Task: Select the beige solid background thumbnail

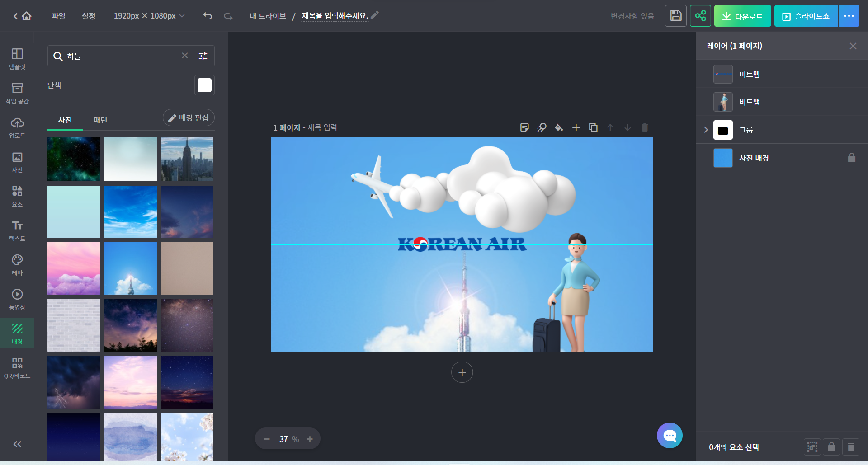Action: pyautogui.click(x=187, y=268)
